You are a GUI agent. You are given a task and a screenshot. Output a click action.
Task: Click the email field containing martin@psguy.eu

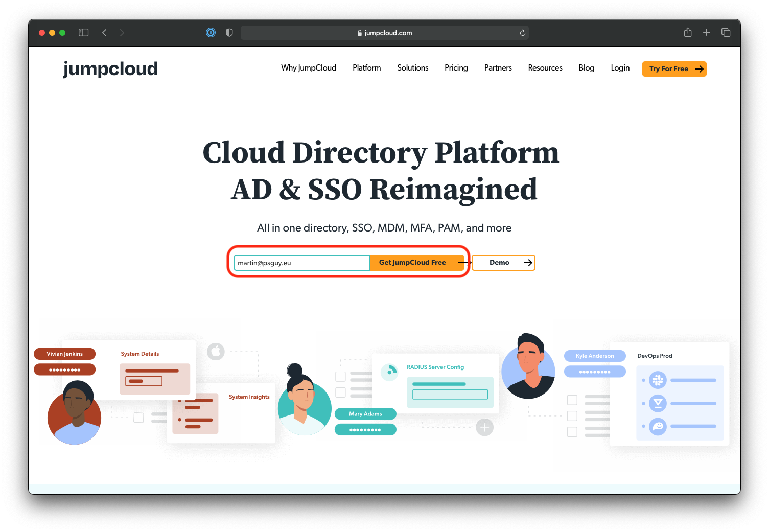click(302, 263)
